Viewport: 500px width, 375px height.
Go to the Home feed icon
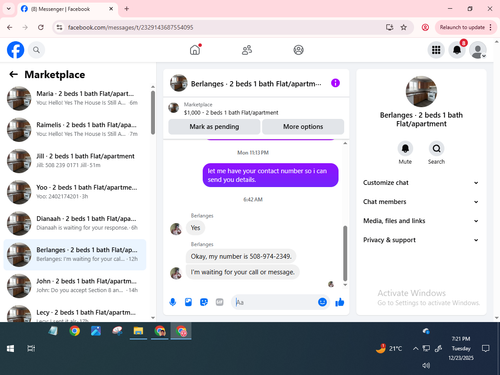pyautogui.click(x=195, y=50)
